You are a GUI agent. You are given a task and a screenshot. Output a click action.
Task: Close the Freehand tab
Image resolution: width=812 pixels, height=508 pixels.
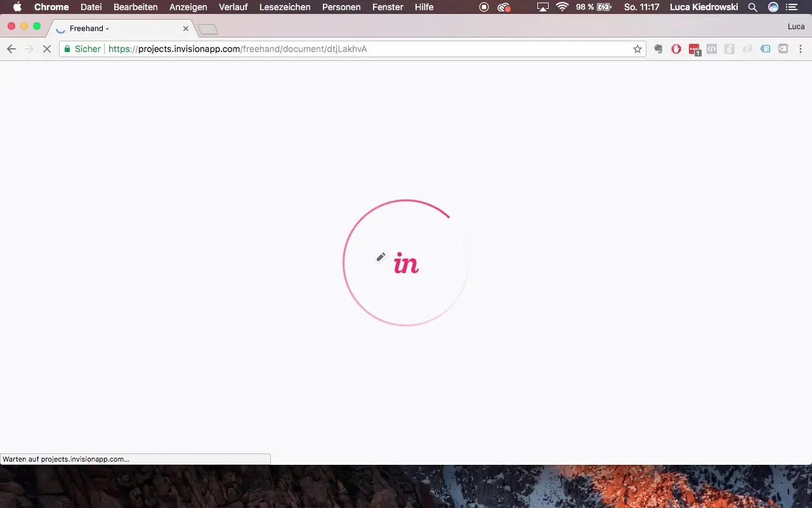pyautogui.click(x=186, y=29)
